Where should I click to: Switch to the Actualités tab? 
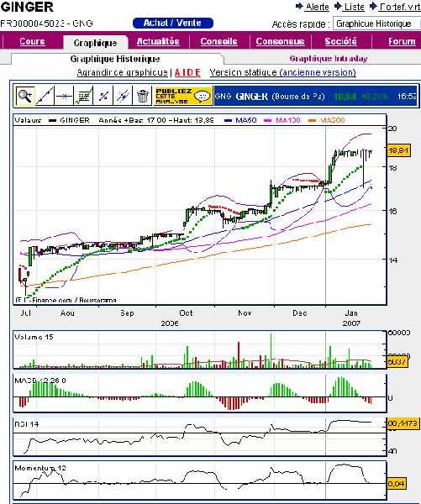[x=158, y=41]
